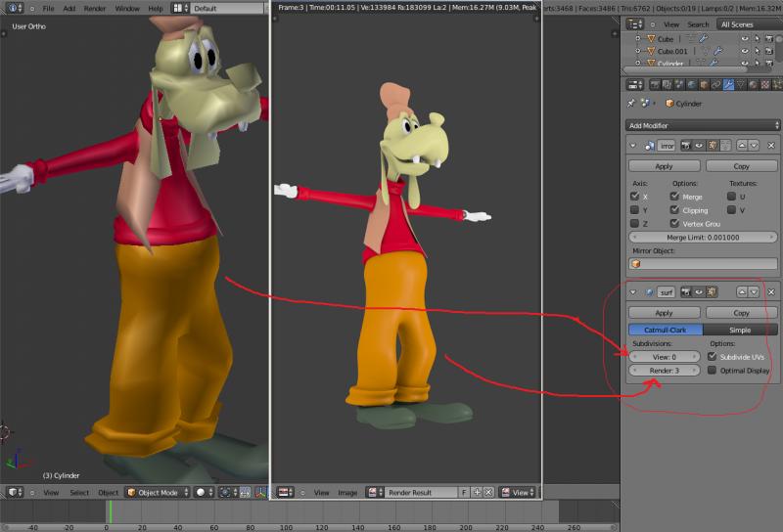The height and width of the screenshot is (532, 783).
Task: Collapse the Mirror modifier panel triangle
Action: click(x=632, y=146)
